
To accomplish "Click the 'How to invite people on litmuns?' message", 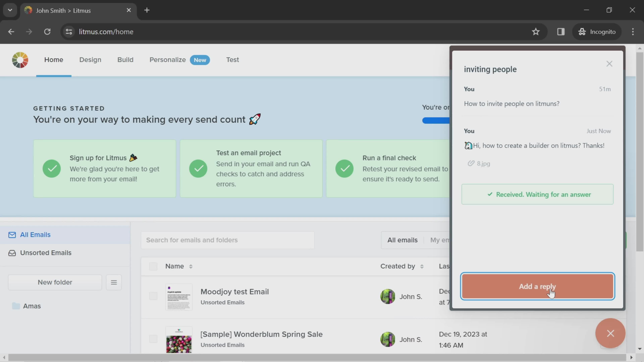I will point(512,104).
